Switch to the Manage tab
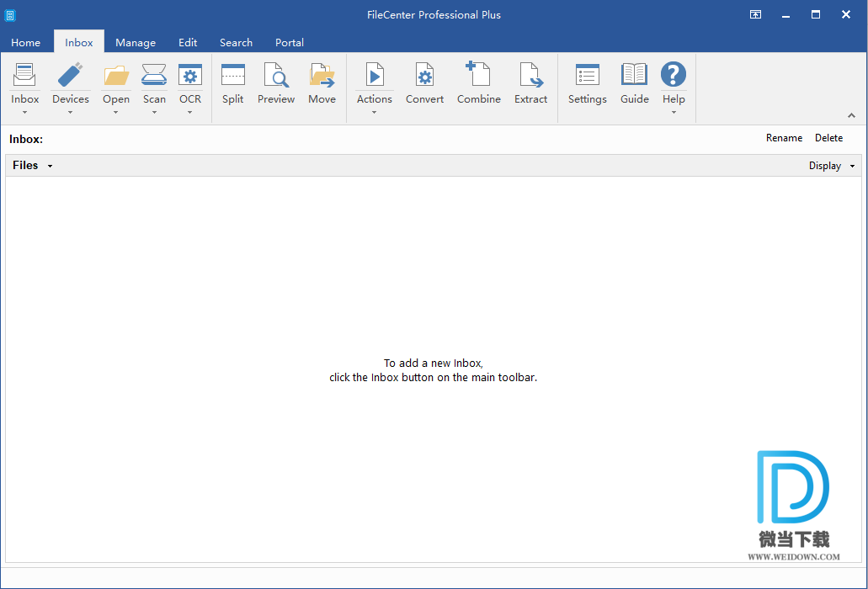Screen dimensions: 868x589 coord(136,43)
